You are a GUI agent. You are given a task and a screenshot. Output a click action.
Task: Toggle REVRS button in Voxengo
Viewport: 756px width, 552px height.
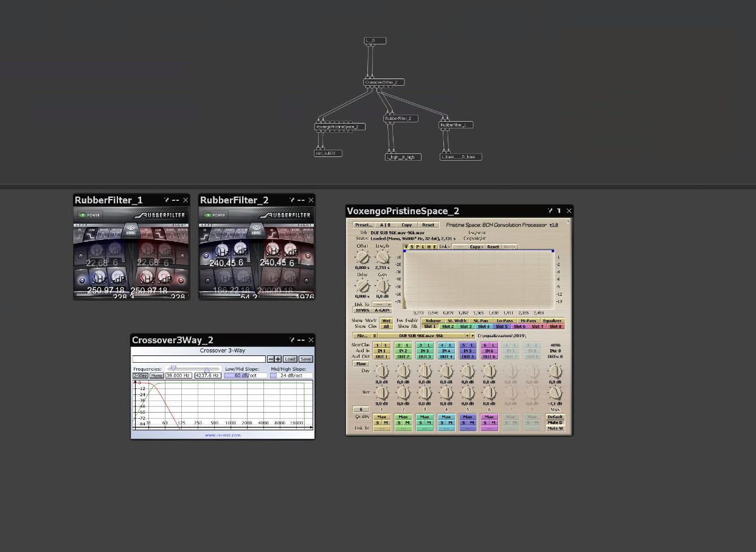coord(362,310)
